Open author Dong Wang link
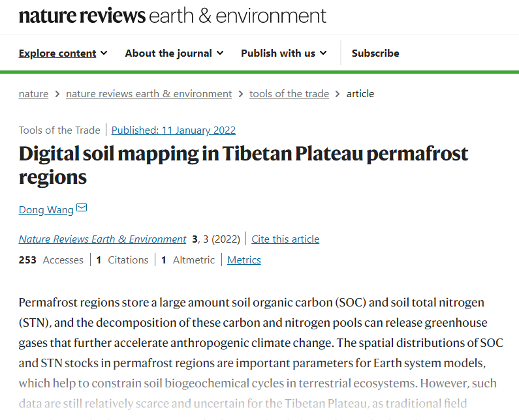The height and width of the screenshot is (420, 519). 46,210
